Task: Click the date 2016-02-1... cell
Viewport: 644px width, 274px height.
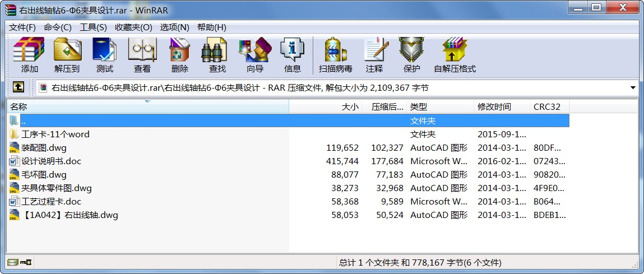Action: point(502,161)
